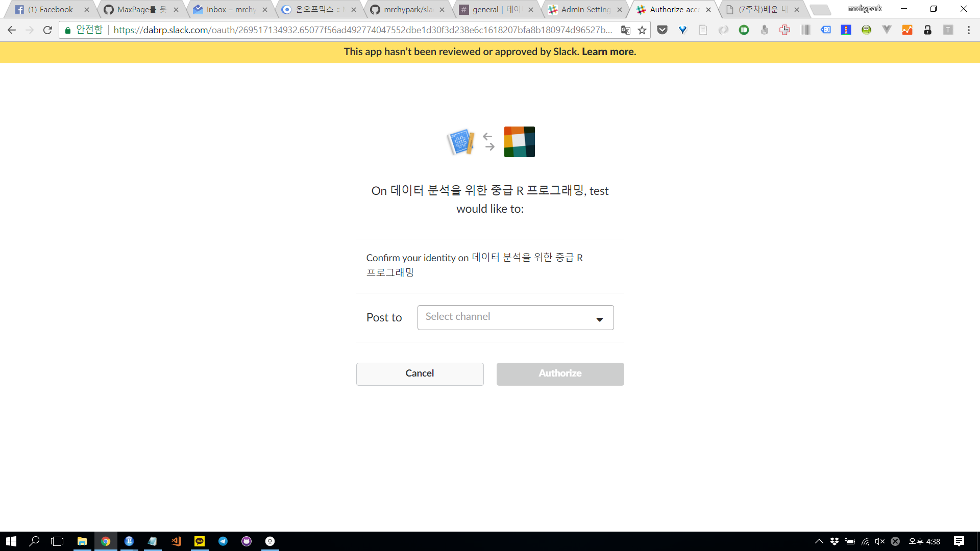Open the Lighthouse extension icon

point(846,30)
